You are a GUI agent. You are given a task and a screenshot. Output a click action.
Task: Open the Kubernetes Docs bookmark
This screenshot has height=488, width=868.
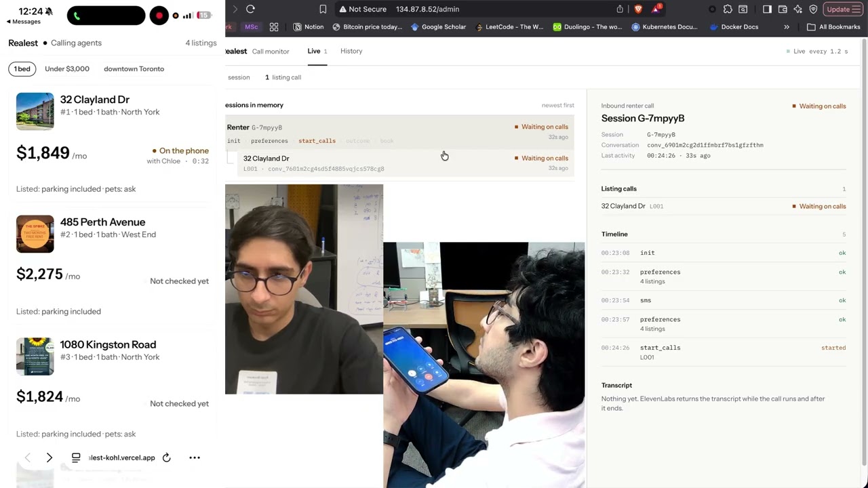pyautogui.click(x=665, y=27)
